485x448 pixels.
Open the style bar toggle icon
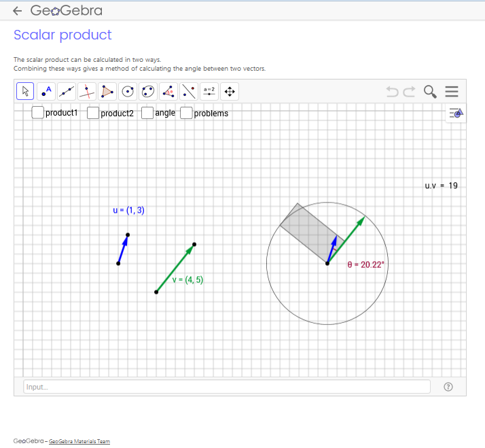click(x=456, y=114)
